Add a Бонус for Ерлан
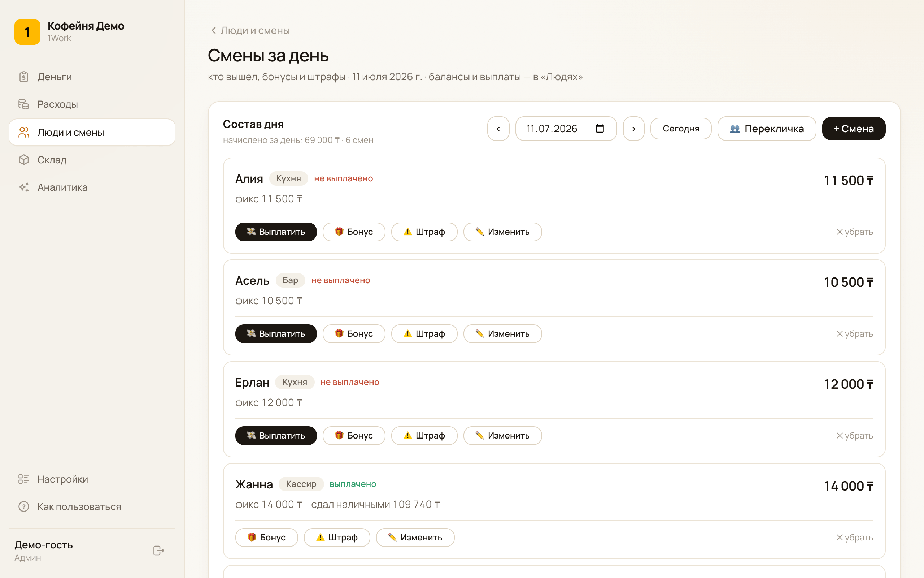Screen dimensions: 924x578 pyautogui.click(x=354, y=436)
